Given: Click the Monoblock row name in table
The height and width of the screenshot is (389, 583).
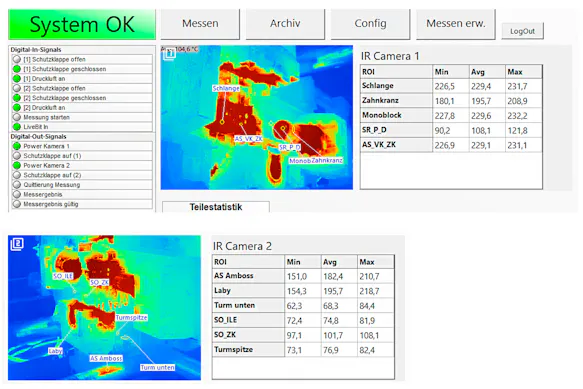Looking at the screenshot, I should click(x=382, y=115).
